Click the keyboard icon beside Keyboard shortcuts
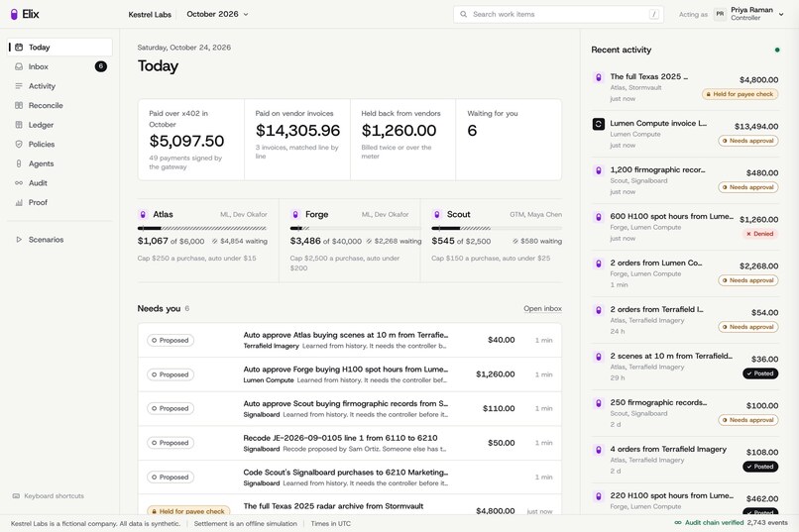 tap(16, 496)
